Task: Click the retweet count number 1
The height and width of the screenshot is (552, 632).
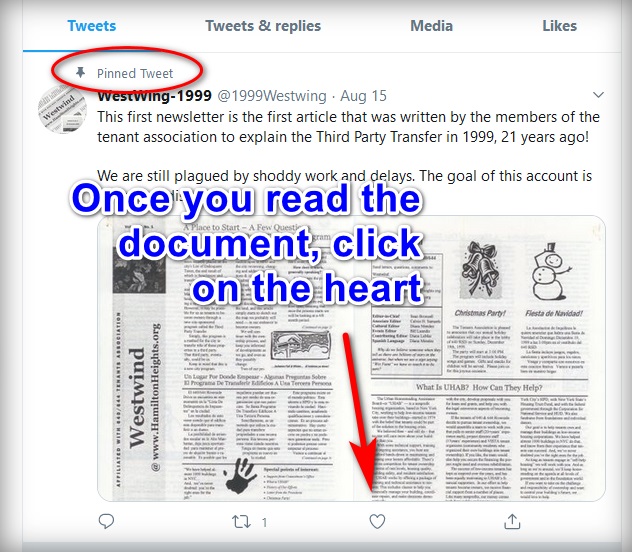Action: (264, 523)
